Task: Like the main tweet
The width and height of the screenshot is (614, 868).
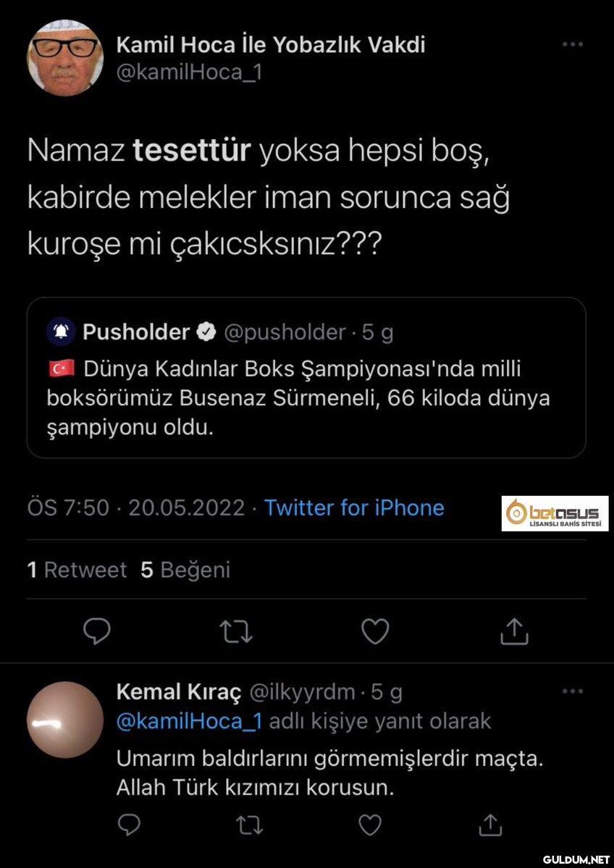Action: tap(375, 631)
